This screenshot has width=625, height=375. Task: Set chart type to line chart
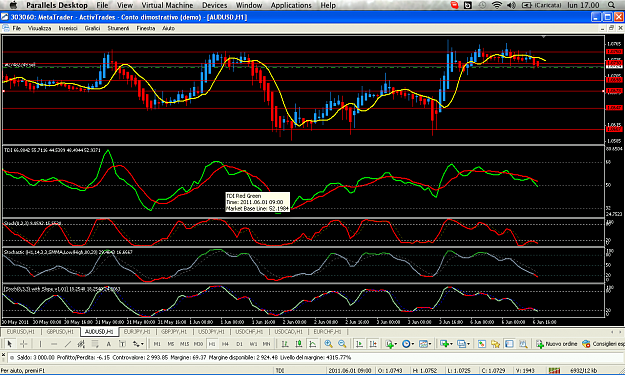pyautogui.click(x=313, y=344)
